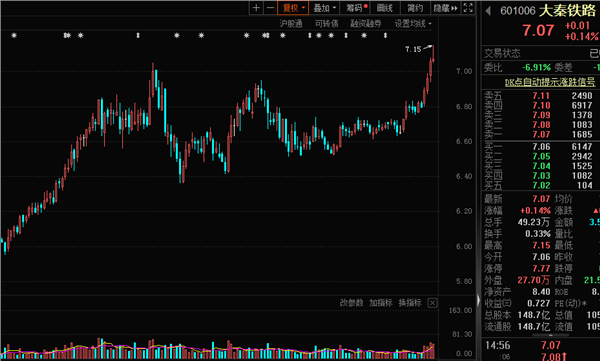Click the current price 7.07 in header
Screen dimensions: 600x361
pyautogui.click(x=538, y=30)
